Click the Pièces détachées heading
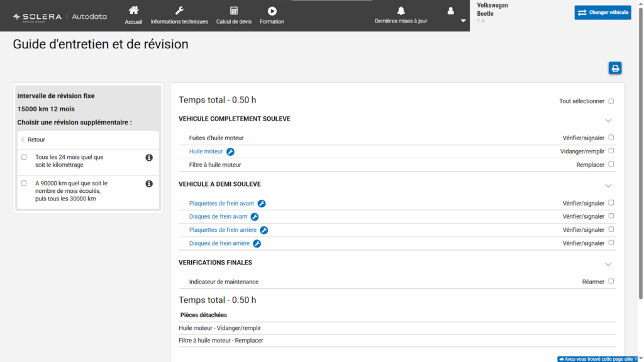This screenshot has width=644, height=362. point(204,315)
